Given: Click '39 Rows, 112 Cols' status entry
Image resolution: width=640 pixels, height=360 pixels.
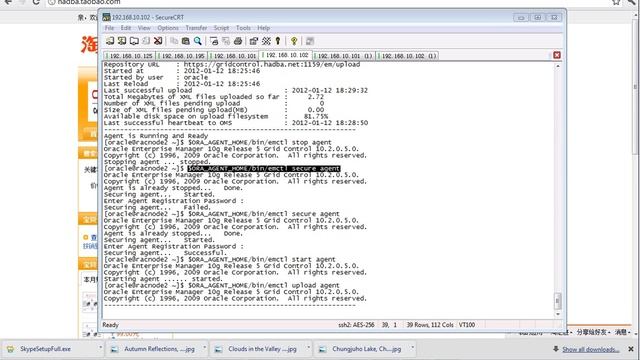Looking at the screenshot, I should point(430,325).
